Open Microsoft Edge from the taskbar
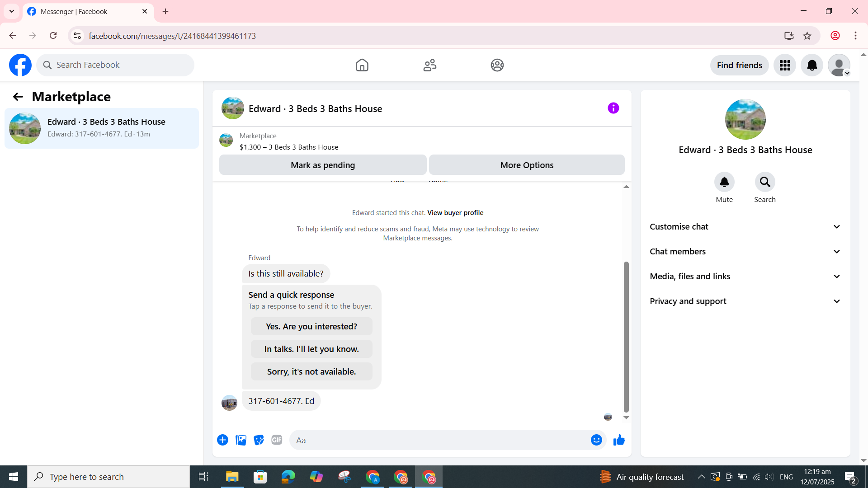The width and height of the screenshot is (868, 488). [x=288, y=477]
